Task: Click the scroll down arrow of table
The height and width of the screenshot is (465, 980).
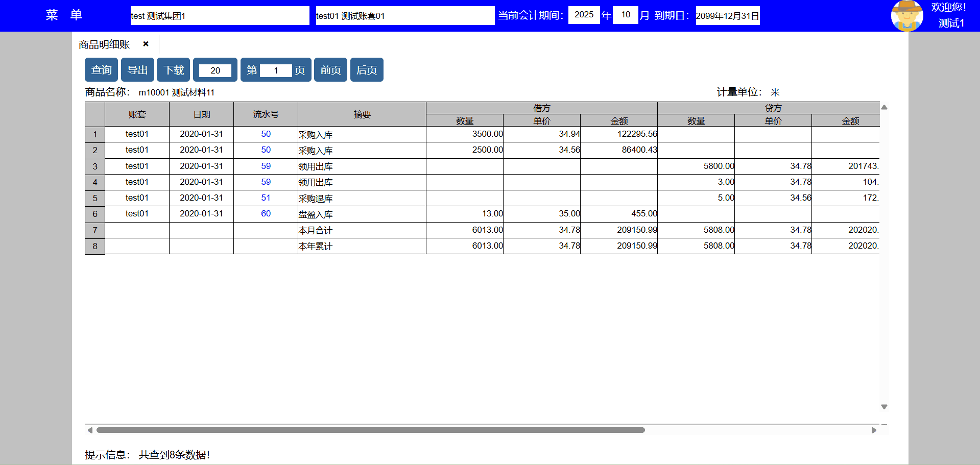Action: click(884, 407)
